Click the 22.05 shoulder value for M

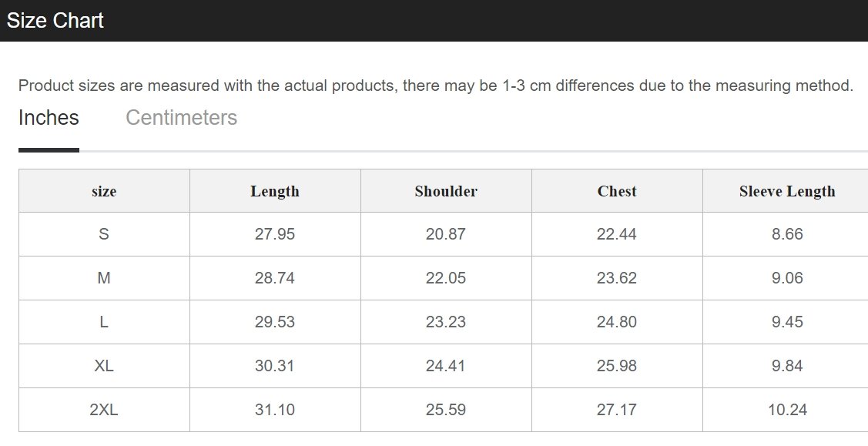pos(446,278)
